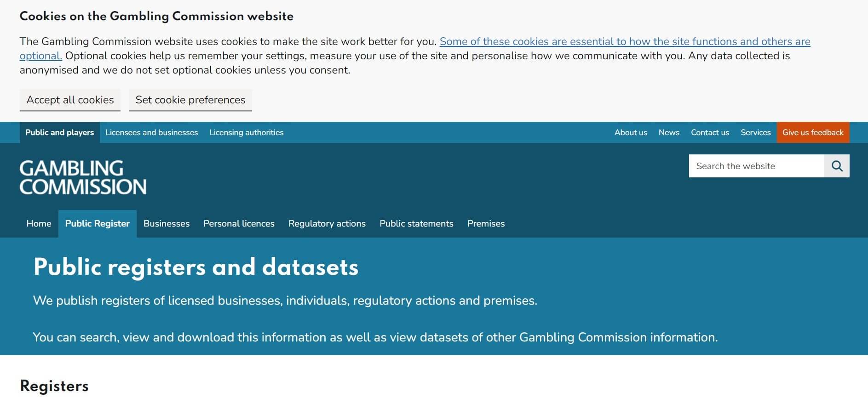
Task: View the Regulatory actions page
Action: click(x=327, y=223)
